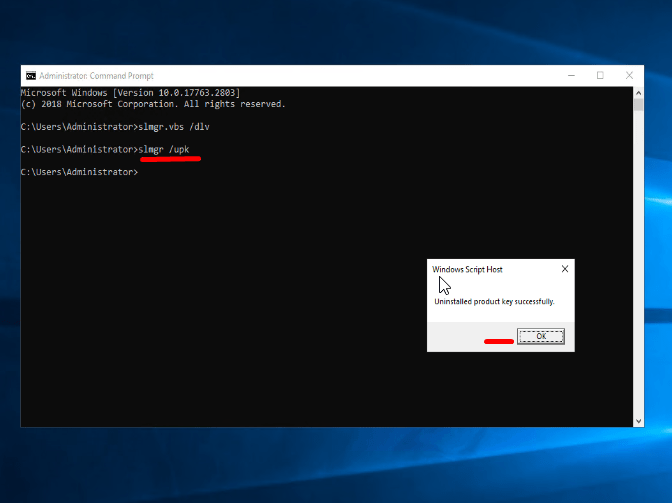Click the last empty C:\Users\Administrator> prompt
672x503 pixels.
(x=78, y=172)
